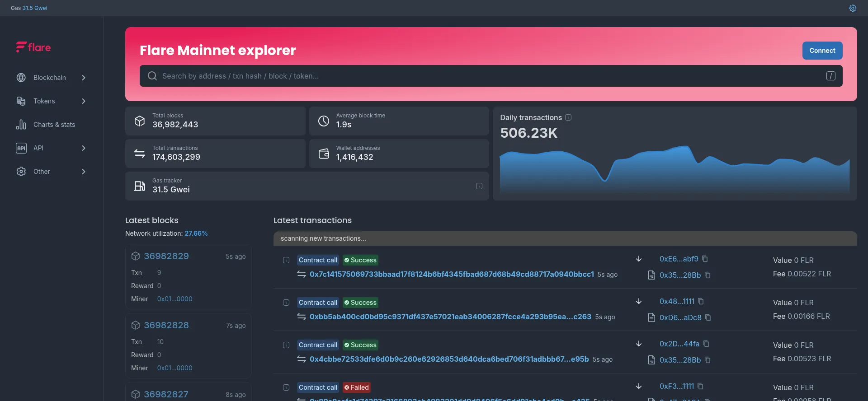The width and height of the screenshot is (868, 401).
Task: Open transaction hash 0xbb5ab400...c263
Action: pyautogui.click(x=450, y=317)
